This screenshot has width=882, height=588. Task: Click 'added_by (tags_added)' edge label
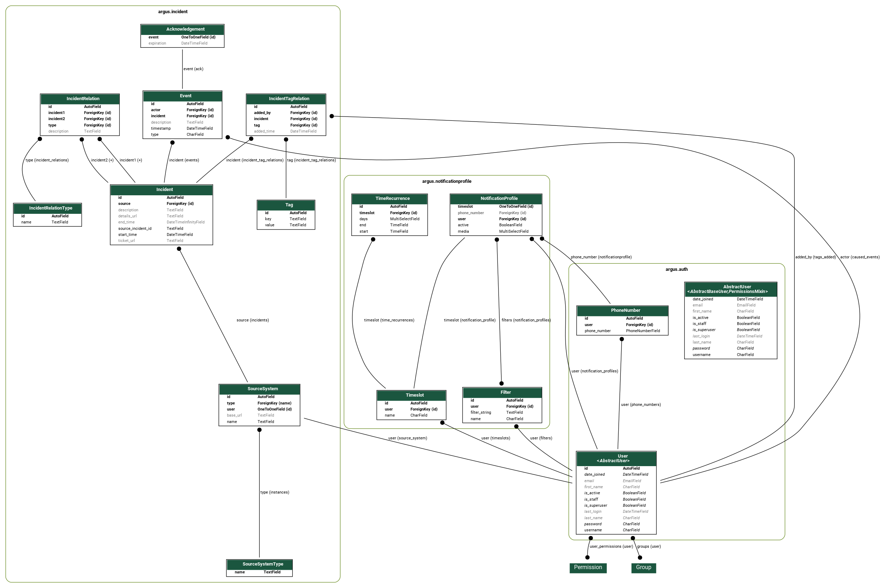[816, 257]
